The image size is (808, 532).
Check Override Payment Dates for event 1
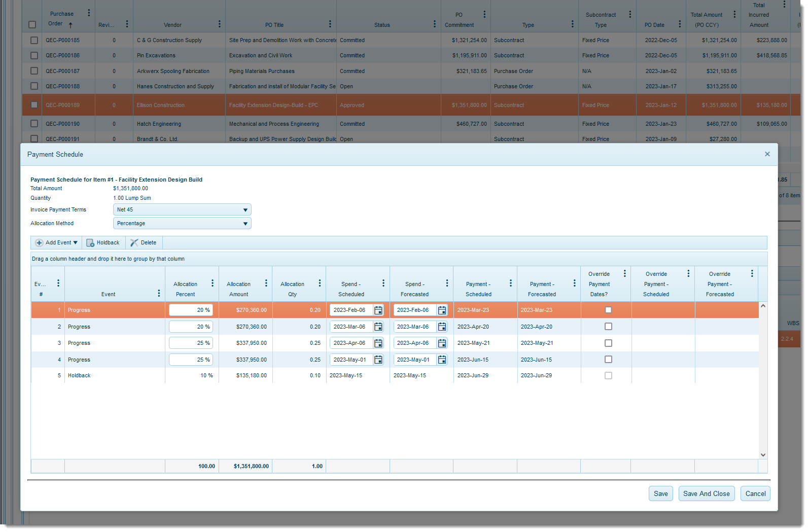coord(608,310)
